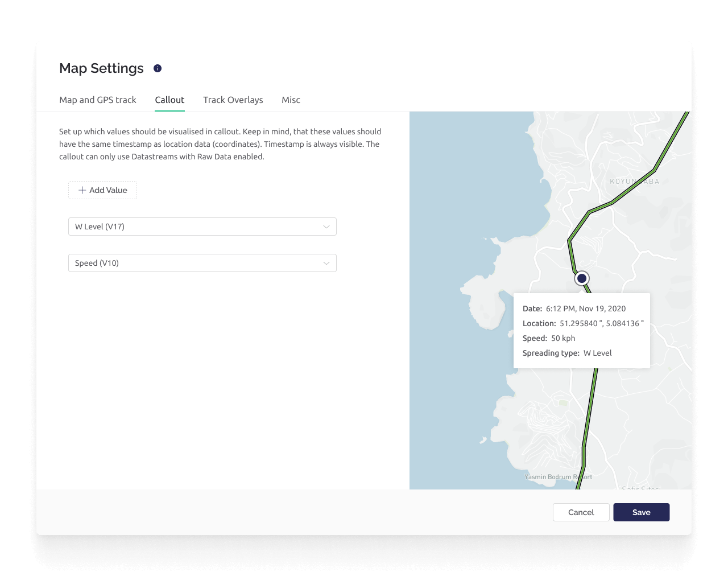Switch to Map and GPS track tab
Image resolution: width=728 pixels, height=576 pixels.
point(98,100)
